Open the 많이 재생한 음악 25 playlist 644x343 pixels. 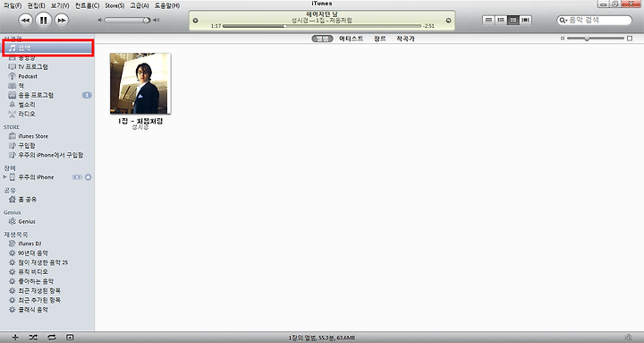tap(48, 262)
